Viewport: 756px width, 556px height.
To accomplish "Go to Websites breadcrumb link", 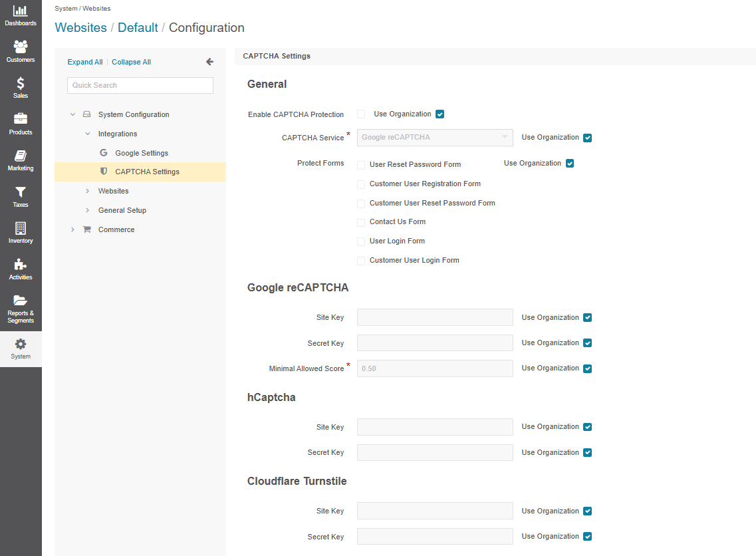I will (x=80, y=28).
